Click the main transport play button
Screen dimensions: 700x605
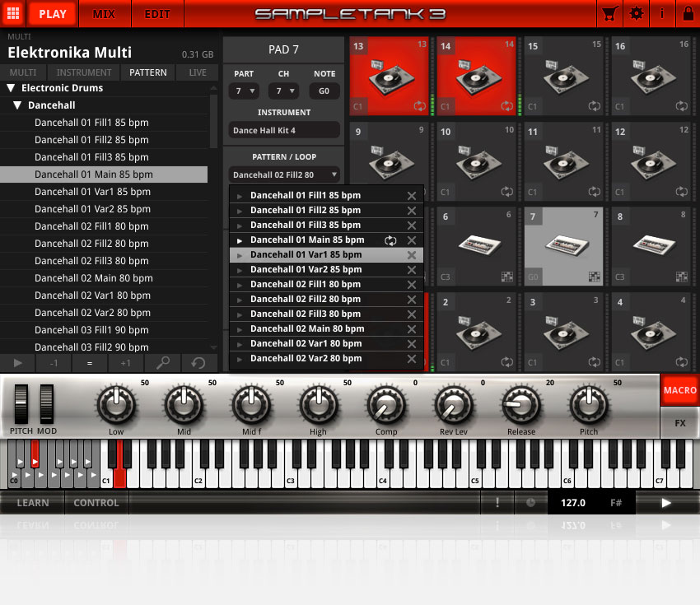[665, 502]
